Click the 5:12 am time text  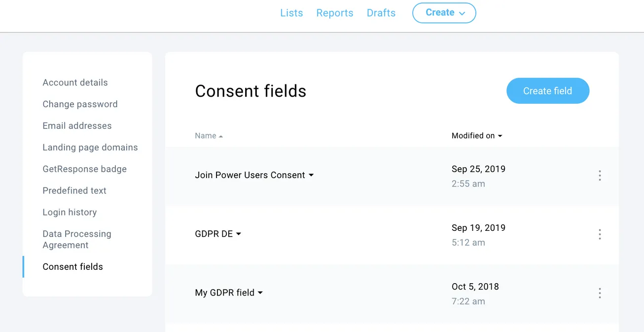[468, 243]
